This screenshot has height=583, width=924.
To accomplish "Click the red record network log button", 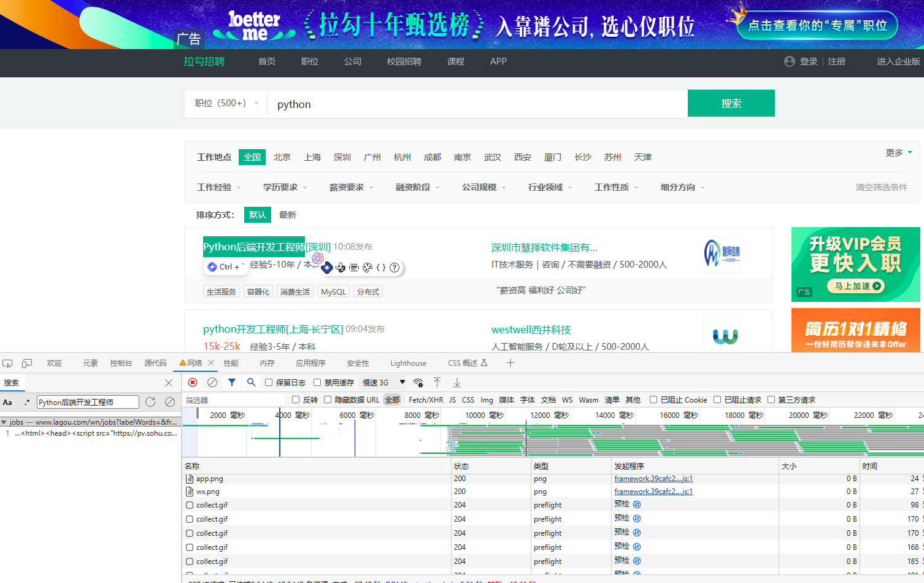I will pos(193,382).
